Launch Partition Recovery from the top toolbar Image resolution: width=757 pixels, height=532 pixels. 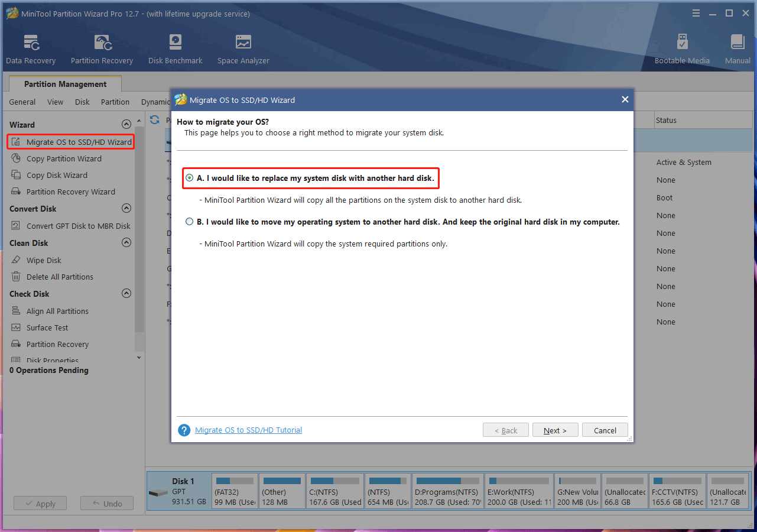(x=102, y=47)
